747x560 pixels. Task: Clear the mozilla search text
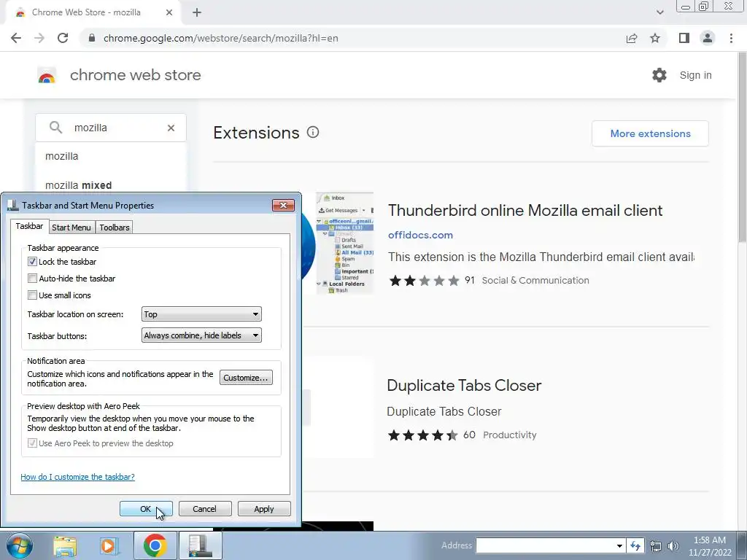[x=171, y=128]
